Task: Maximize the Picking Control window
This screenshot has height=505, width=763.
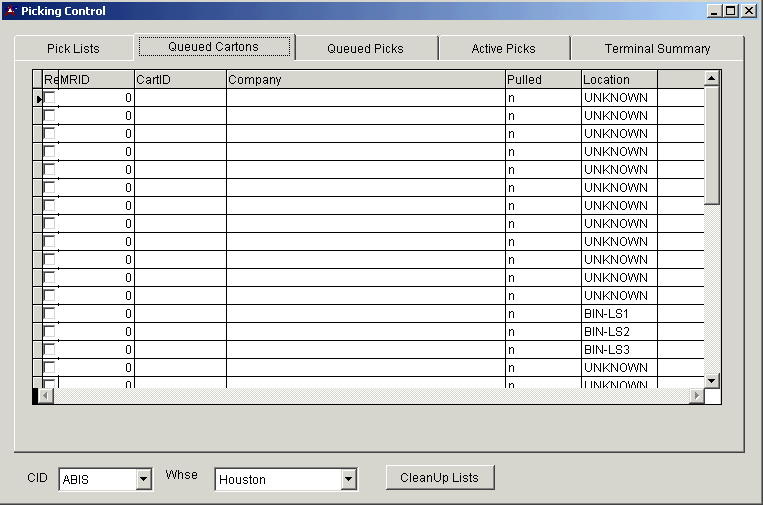Action: point(732,11)
